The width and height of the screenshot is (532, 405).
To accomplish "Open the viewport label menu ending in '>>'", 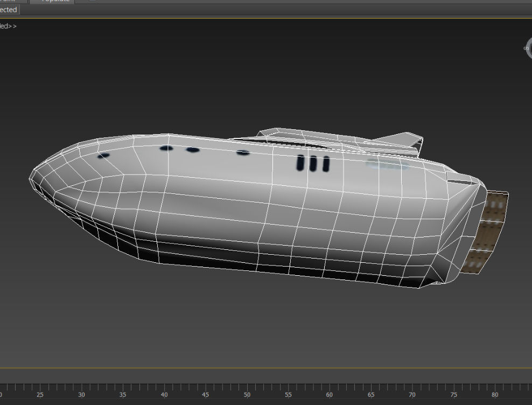I will pos(8,26).
